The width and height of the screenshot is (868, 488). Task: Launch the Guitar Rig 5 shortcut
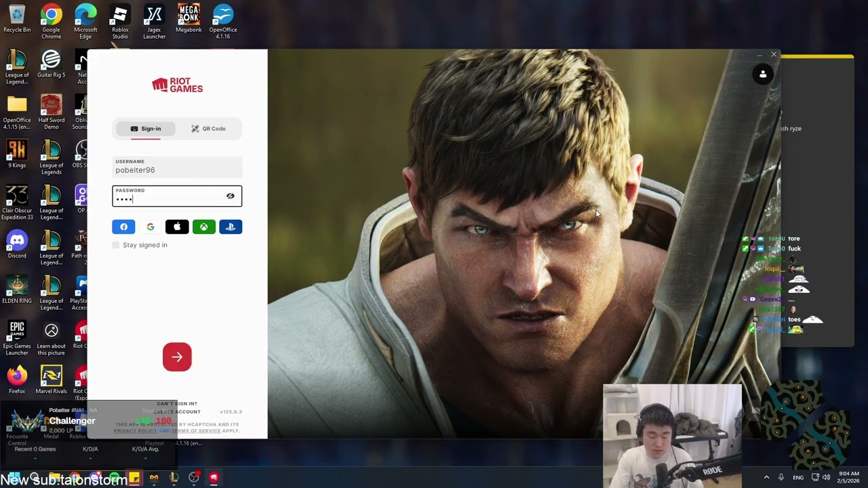[51, 64]
